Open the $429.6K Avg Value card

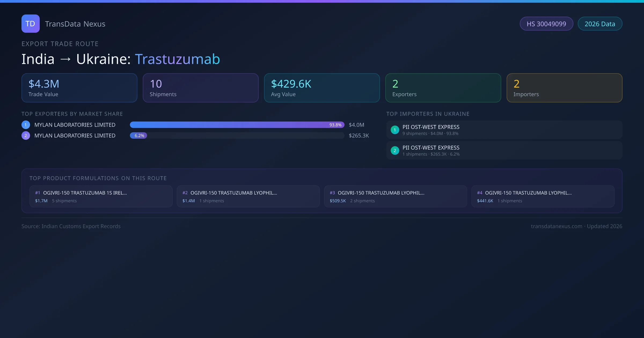coord(322,88)
